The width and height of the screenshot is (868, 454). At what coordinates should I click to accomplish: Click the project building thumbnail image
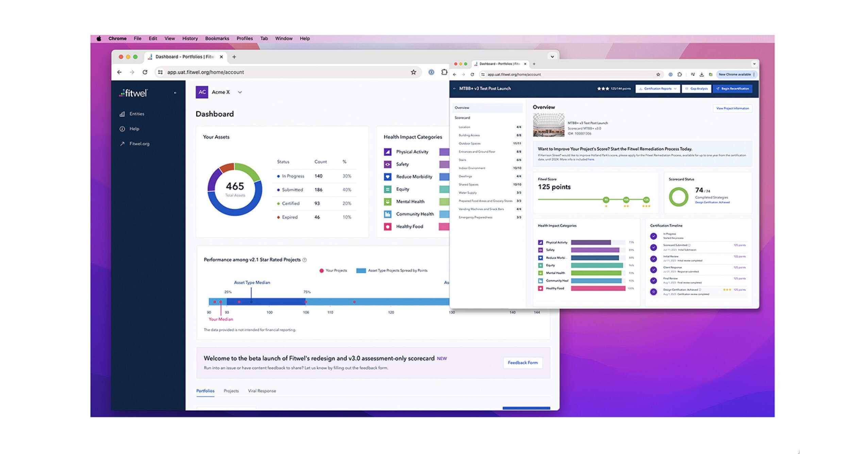point(548,125)
